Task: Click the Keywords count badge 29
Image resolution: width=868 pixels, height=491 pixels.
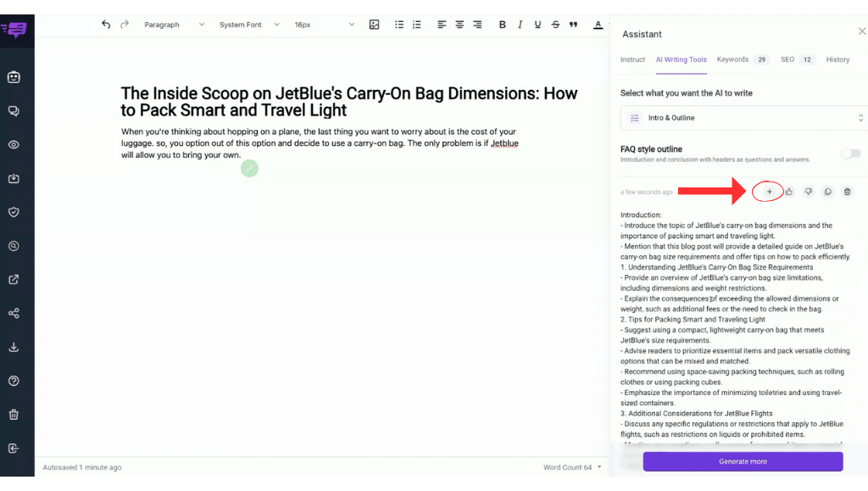Action: (762, 59)
